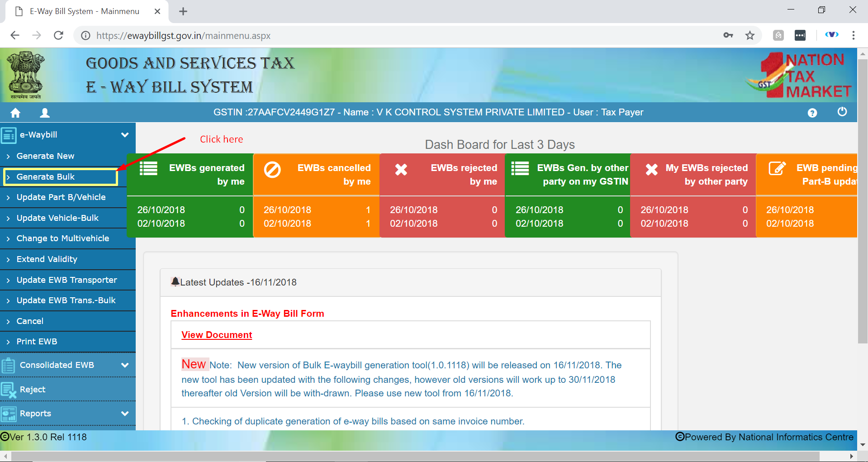This screenshot has height=462, width=868.
Task: Expand the Consolidated EWB section
Action: [125, 365]
